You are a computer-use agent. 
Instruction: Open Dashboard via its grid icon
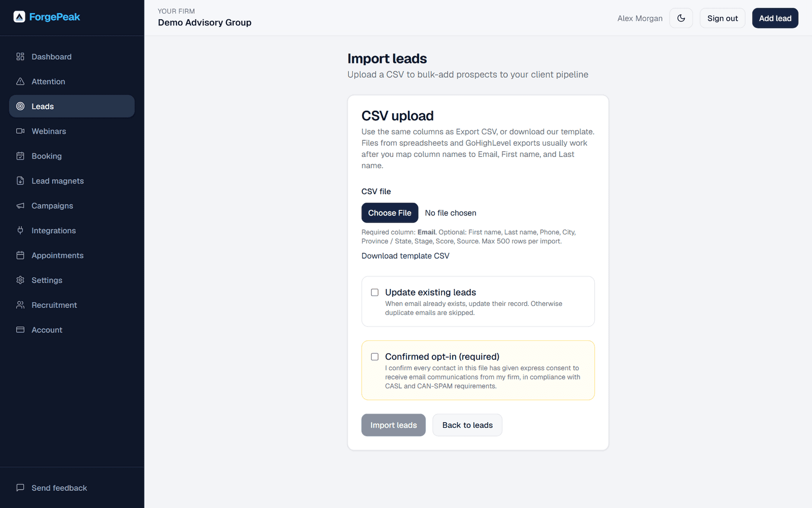20,56
